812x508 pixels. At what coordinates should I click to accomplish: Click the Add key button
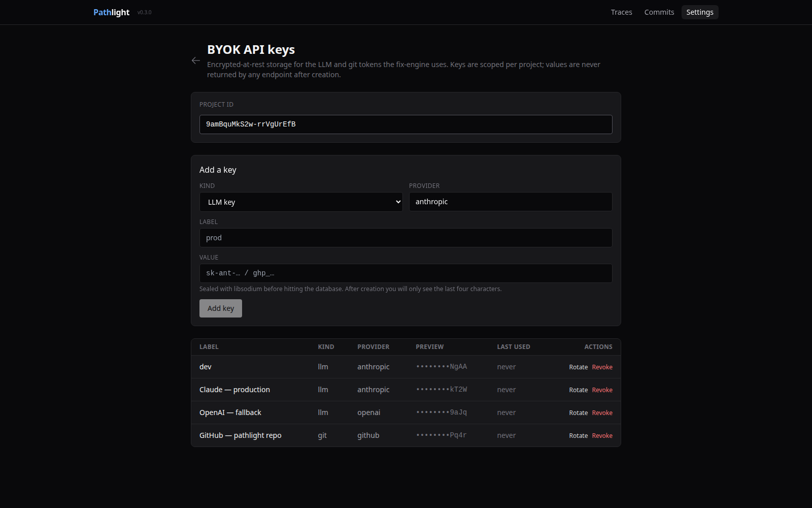(221, 308)
